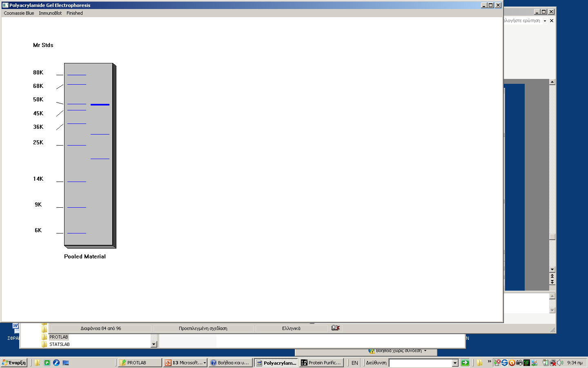This screenshot has height=368, width=588.
Task: Click into the Διεύθυνση address field
Action: tap(421, 363)
